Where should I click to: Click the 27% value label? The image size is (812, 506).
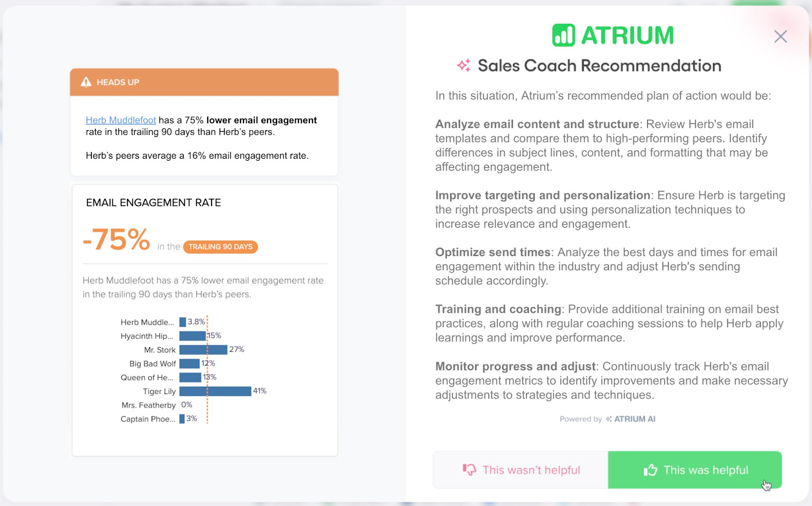pos(237,349)
